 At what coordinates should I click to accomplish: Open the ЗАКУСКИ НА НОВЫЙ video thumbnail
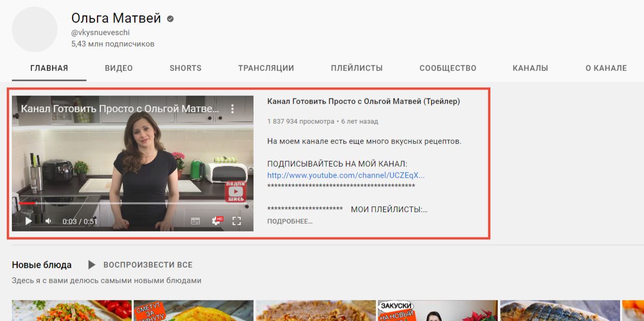pos(438,310)
